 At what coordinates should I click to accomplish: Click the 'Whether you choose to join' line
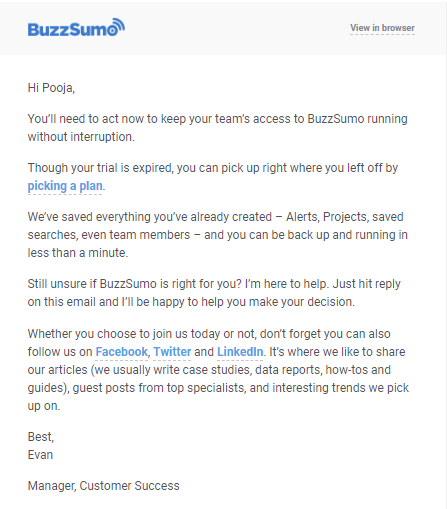click(209, 334)
